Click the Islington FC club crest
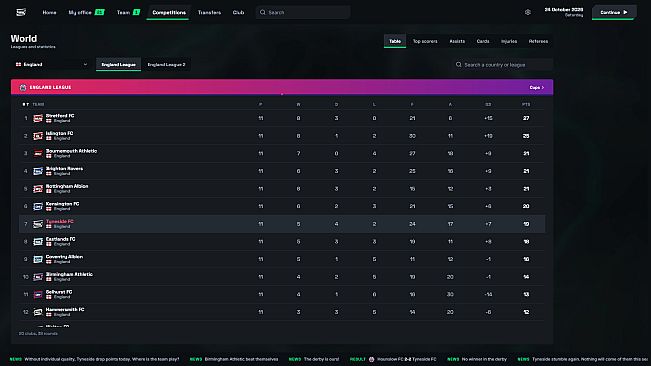The width and height of the screenshot is (651, 366). click(x=38, y=136)
